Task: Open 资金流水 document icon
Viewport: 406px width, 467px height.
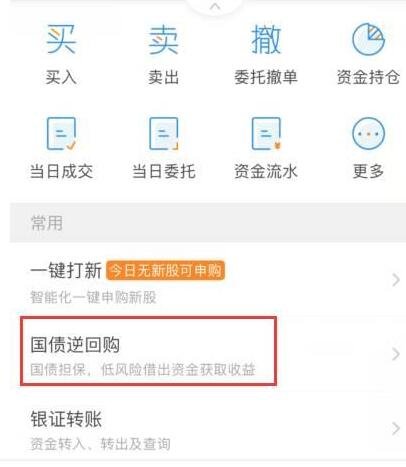Action: (266, 133)
